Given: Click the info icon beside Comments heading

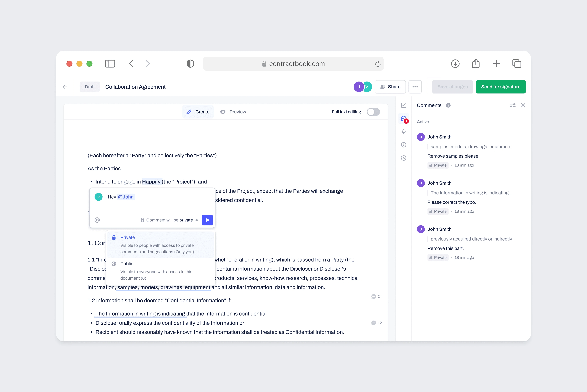Looking at the screenshot, I should (x=448, y=105).
